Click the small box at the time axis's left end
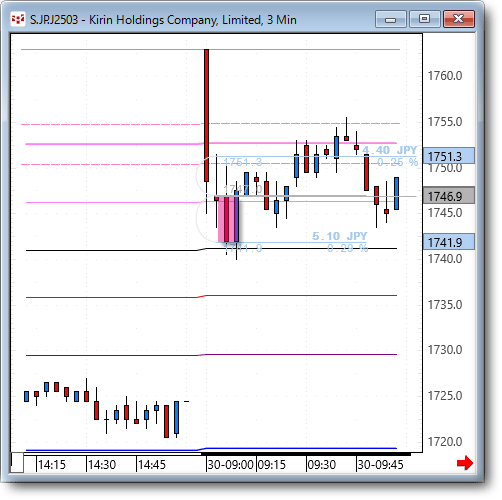The width and height of the screenshot is (502, 500). (x=17, y=463)
